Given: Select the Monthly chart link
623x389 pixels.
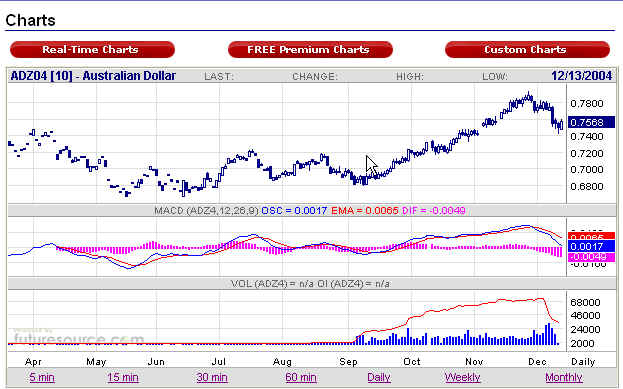Looking at the screenshot, I should (564, 377).
